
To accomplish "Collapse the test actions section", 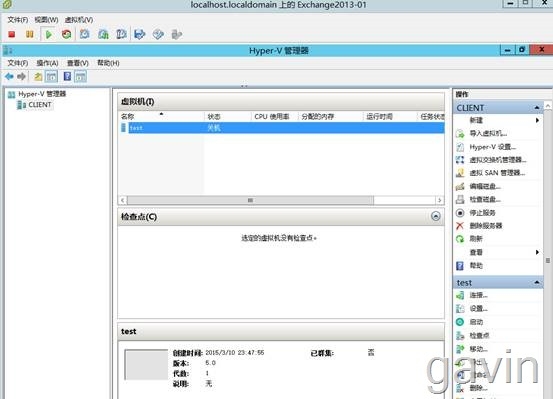I will [x=536, y=282].
